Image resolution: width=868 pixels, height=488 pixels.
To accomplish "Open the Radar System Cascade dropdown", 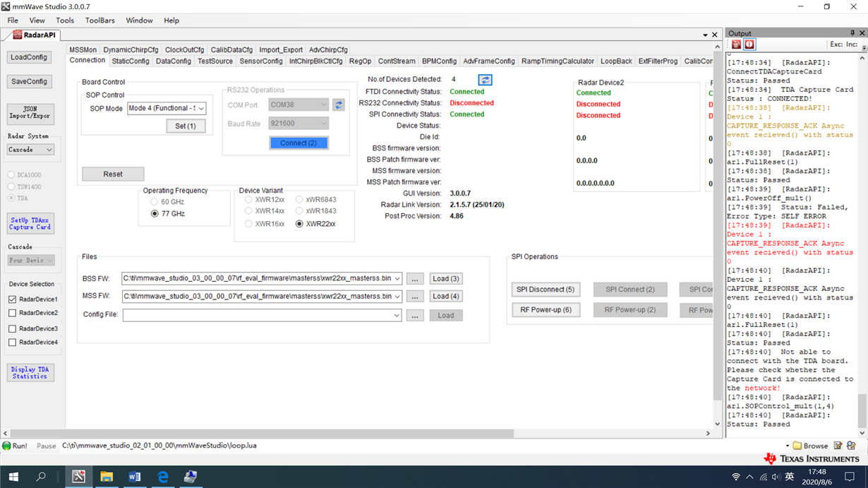I will 49,150.
